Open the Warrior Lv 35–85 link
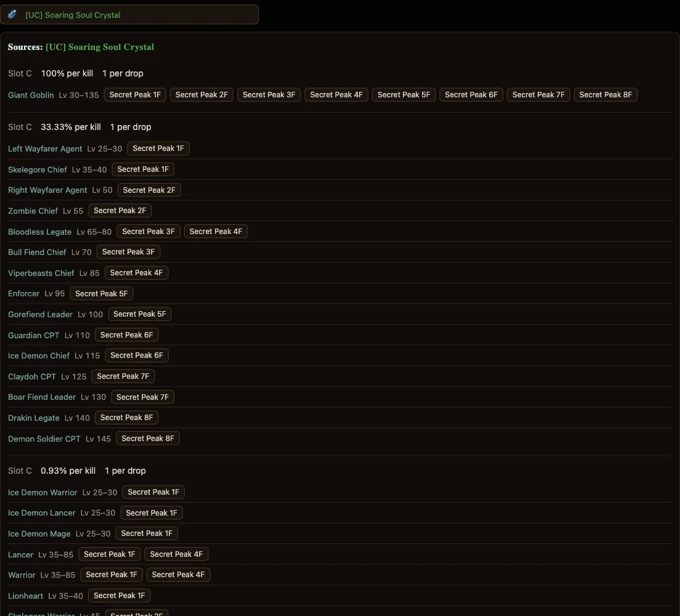This screenshot has width=680, height=616. [22, 575]
